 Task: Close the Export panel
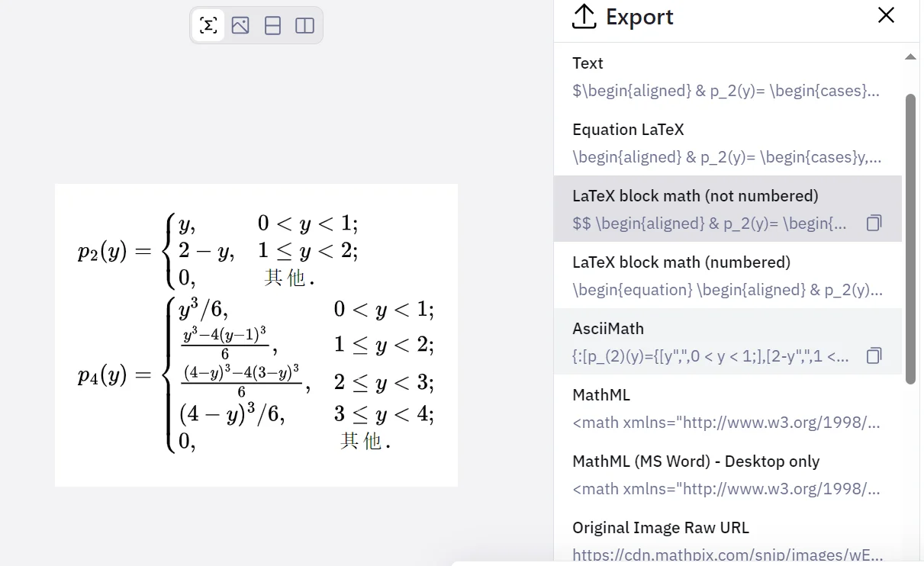(886, 14)
